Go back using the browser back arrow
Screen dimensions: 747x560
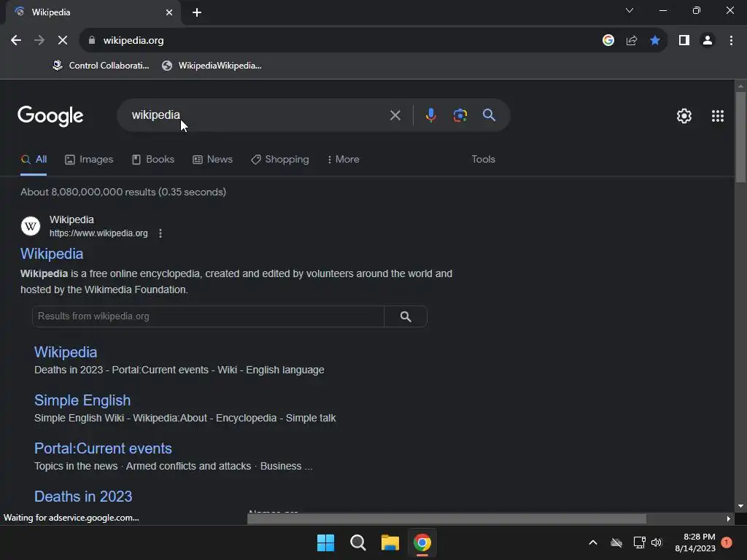pos(16,41)
